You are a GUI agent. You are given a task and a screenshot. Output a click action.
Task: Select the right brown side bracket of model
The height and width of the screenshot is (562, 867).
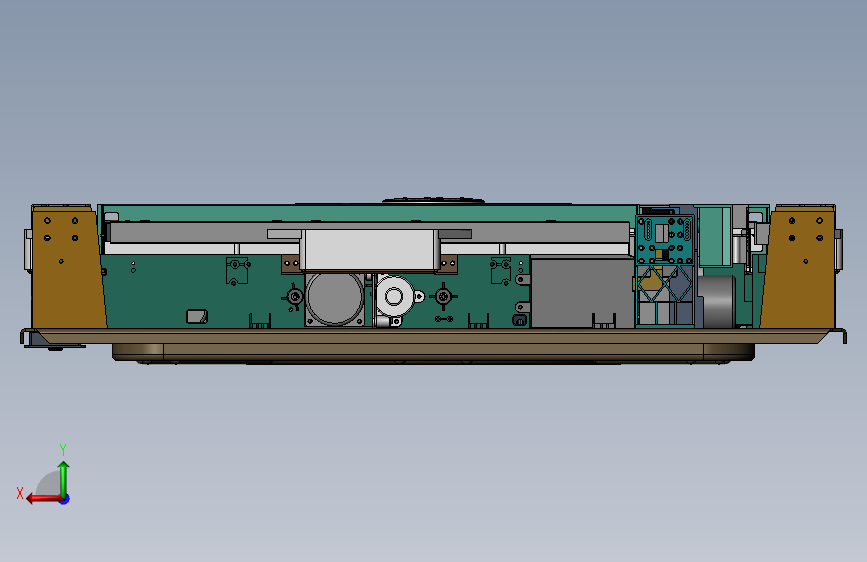coord(799,266)
